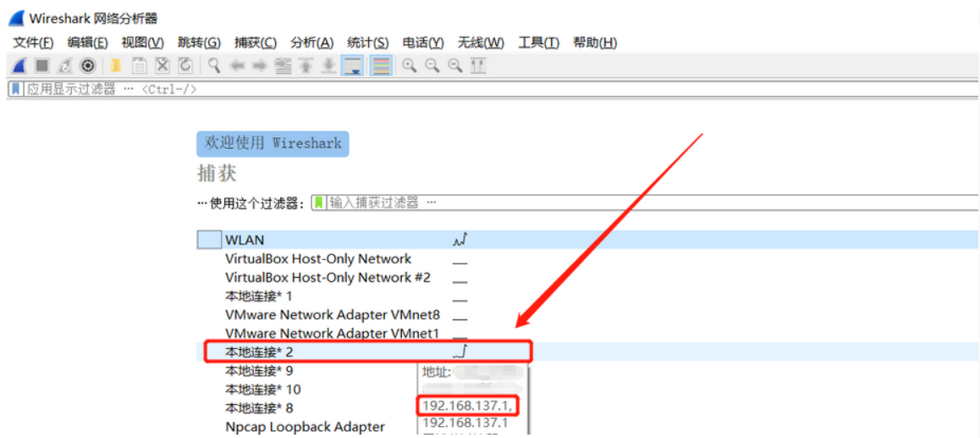Open the 帮助(H) menu
This screenshot has width=980, height=438.
click(595, 42)
